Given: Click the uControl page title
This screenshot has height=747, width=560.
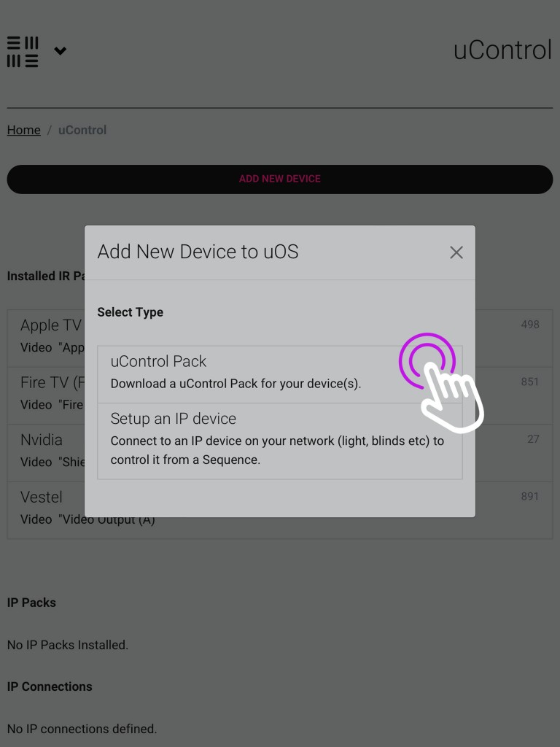Looking at the screenshot, I should tap(502, 50).
